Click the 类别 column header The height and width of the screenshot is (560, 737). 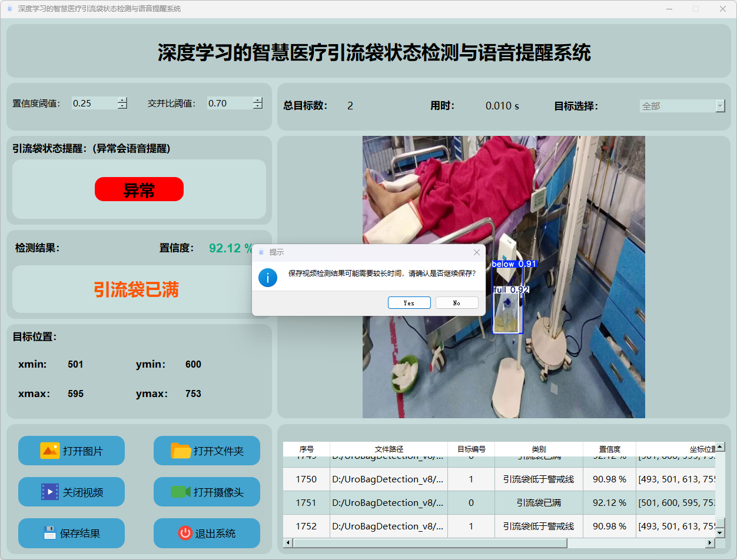(x=538, y=449)
